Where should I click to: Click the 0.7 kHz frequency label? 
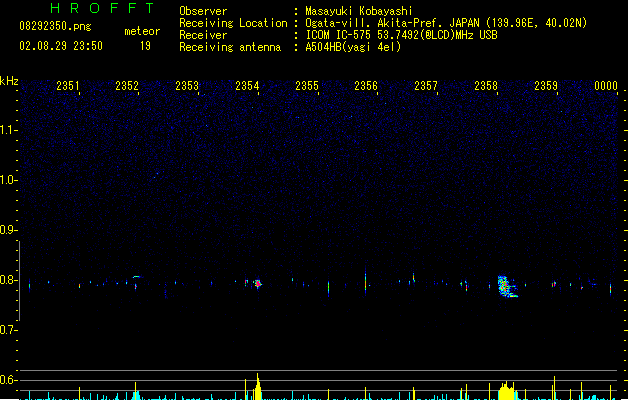tap(9, 330)
